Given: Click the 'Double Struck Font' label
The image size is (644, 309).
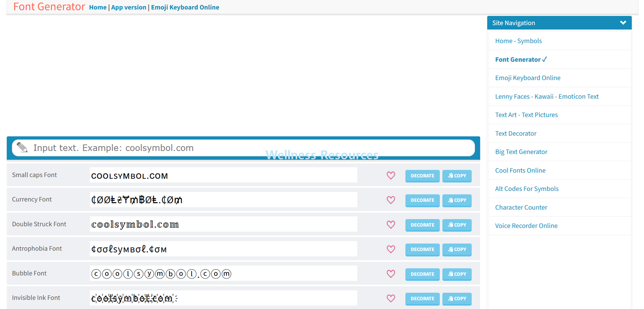Looking at the screenshot, I should [39, 224].
